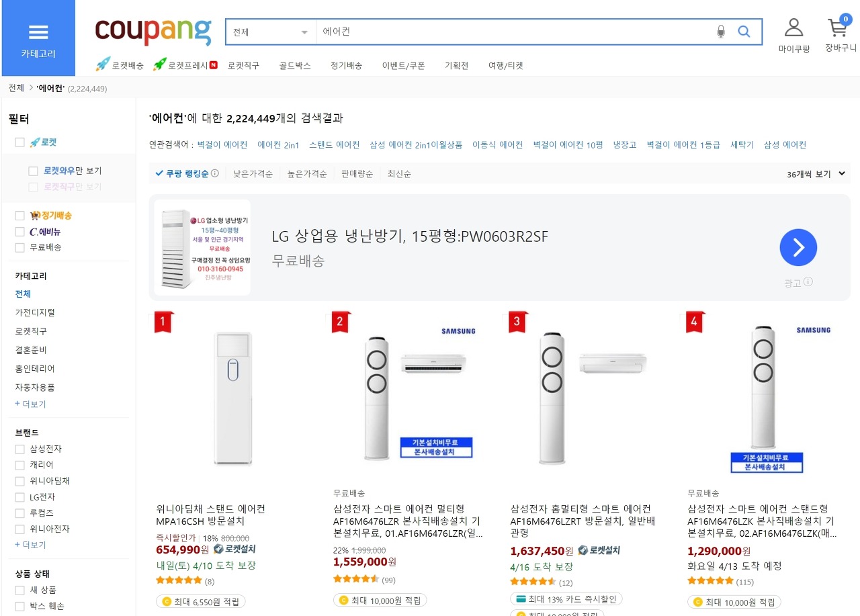Expand brand list with + 더보기
Viewport: 860px width, 616px height.
pyautogui.click(x=30, y=545)
